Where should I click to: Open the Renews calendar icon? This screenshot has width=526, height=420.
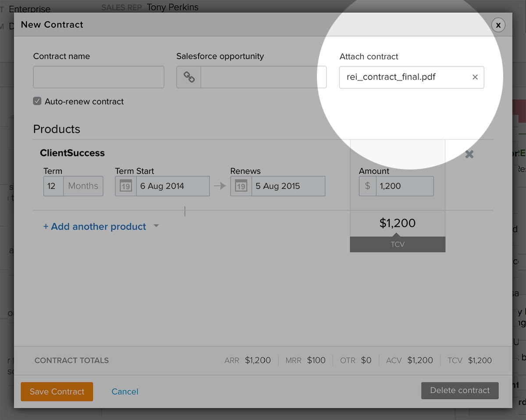pyautogui.click(x=241, y=186)
